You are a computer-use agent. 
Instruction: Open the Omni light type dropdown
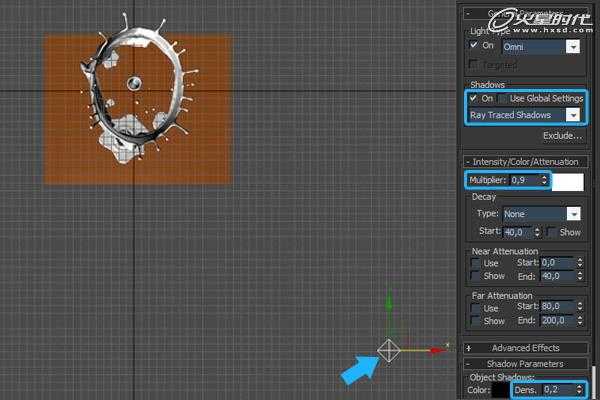(573, 47)
